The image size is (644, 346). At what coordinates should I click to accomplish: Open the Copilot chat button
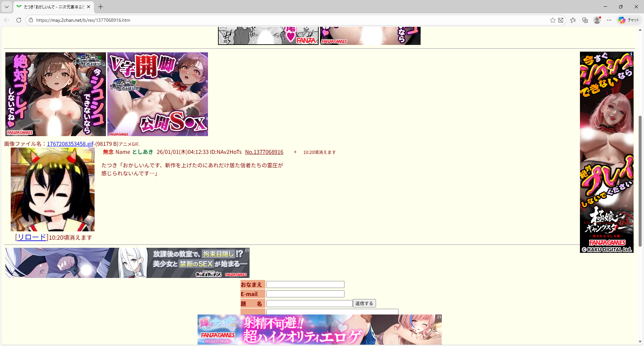(x=629, y=20)
